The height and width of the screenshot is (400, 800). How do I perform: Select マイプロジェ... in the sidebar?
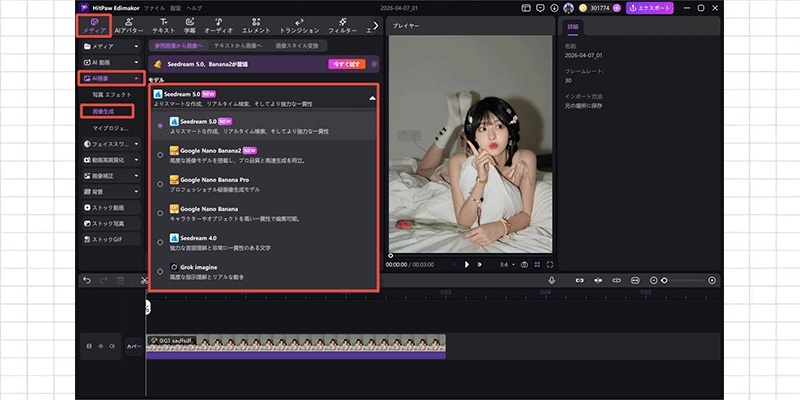coord(111,128)
